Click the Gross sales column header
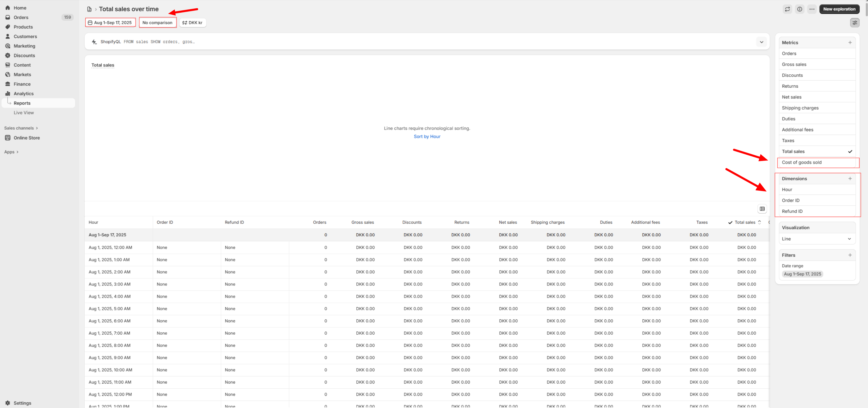 [x=363, y=222]
